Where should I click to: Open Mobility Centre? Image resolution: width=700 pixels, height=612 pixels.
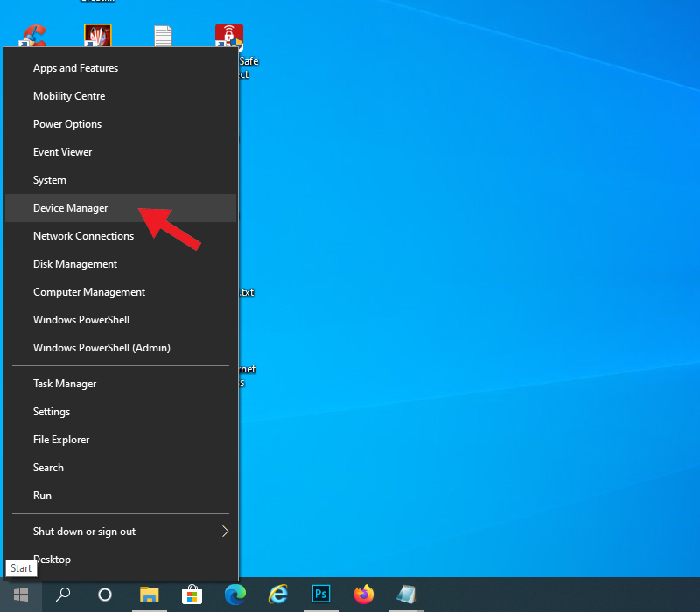(x=121, y=96)
